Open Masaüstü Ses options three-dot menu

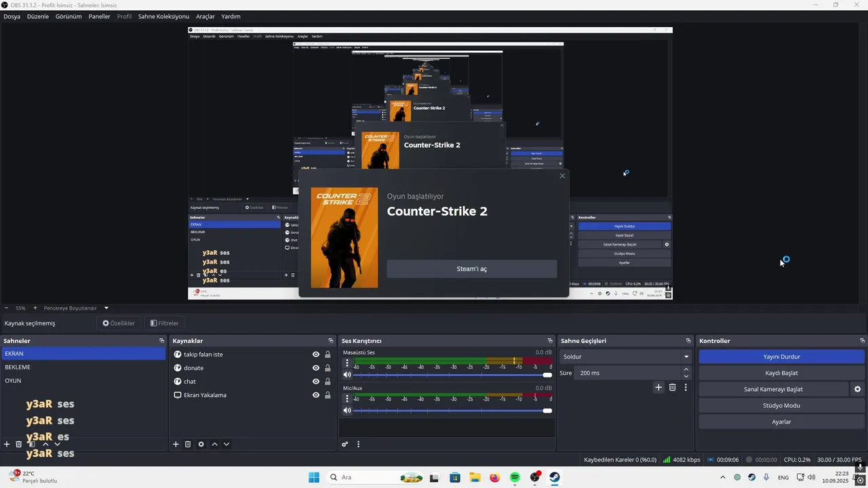click(x=347, y=363)
